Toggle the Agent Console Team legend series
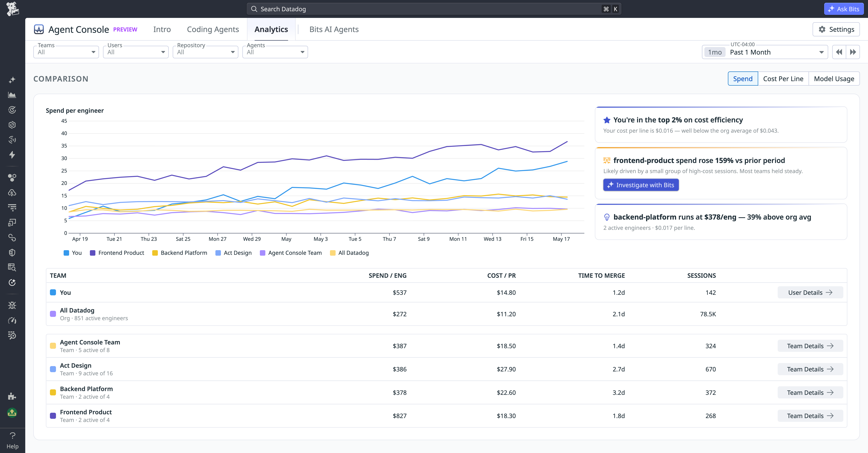 pos(291,253)
